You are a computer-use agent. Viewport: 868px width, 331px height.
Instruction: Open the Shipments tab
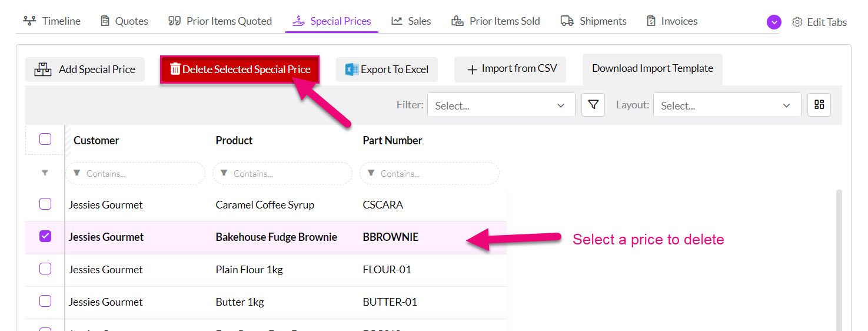[594, 21]
